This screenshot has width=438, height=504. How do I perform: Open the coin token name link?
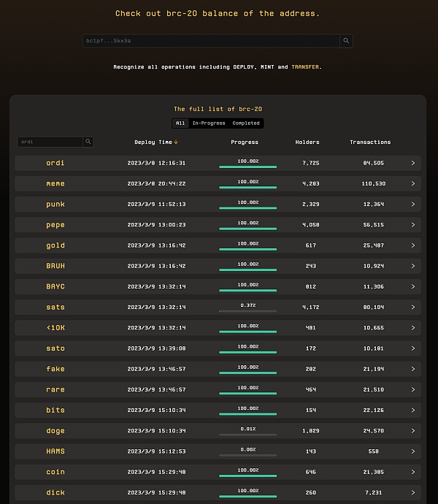point(55,472)
